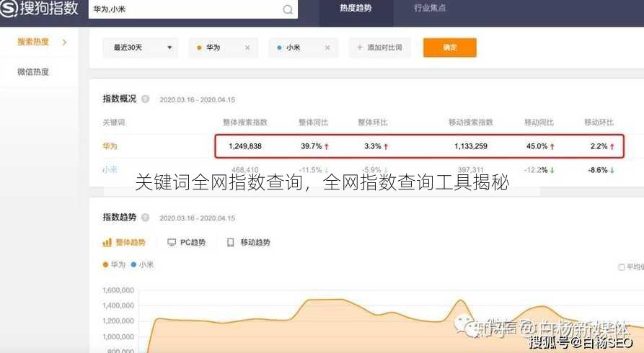This screenshot has height=353, width=644.
Task: Click the 小米 keyword in the table
Action: pyautogui.click(x=110, y=169)
